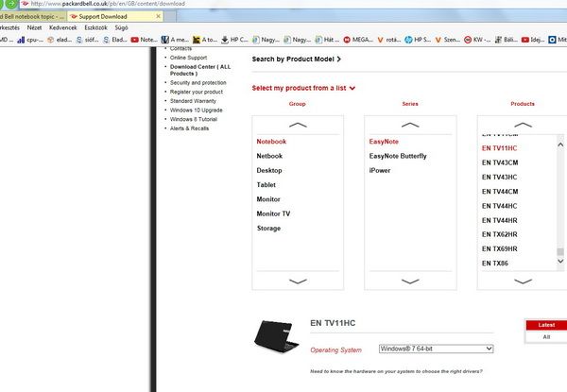Select EasyNote Butterfly series
The image size is (567, 392).
pyautogui.click(x=398, y=156)
